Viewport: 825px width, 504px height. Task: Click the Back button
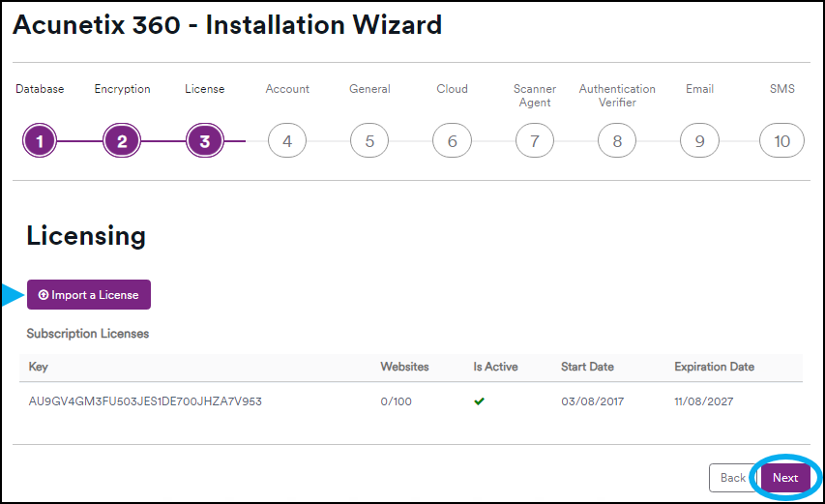pos(733,478)
